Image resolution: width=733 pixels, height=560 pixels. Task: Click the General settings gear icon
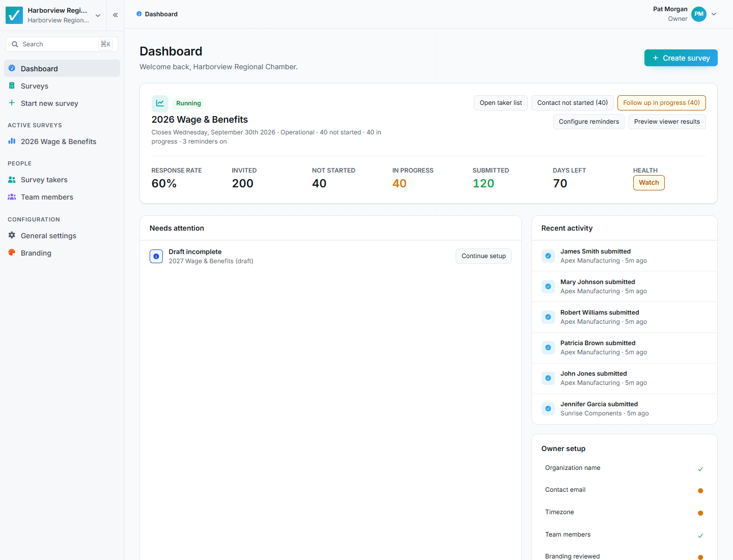12,235
